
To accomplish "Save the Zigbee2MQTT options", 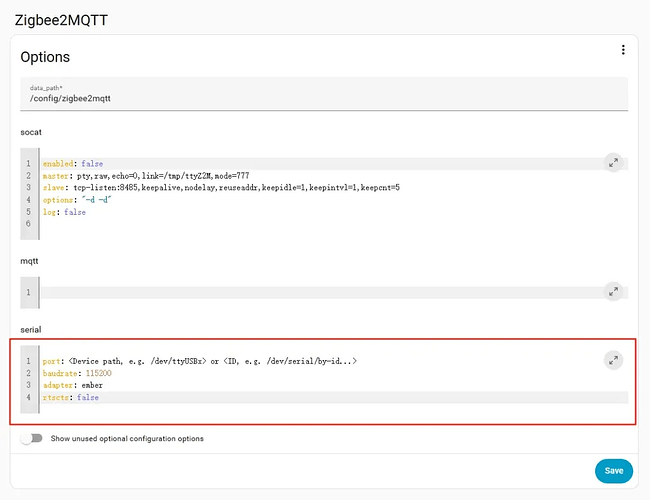I will click(x=614, y=471).
